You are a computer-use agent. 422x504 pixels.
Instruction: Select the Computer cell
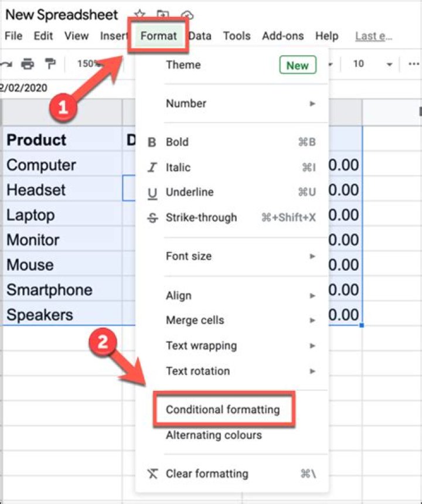(62, 165)
